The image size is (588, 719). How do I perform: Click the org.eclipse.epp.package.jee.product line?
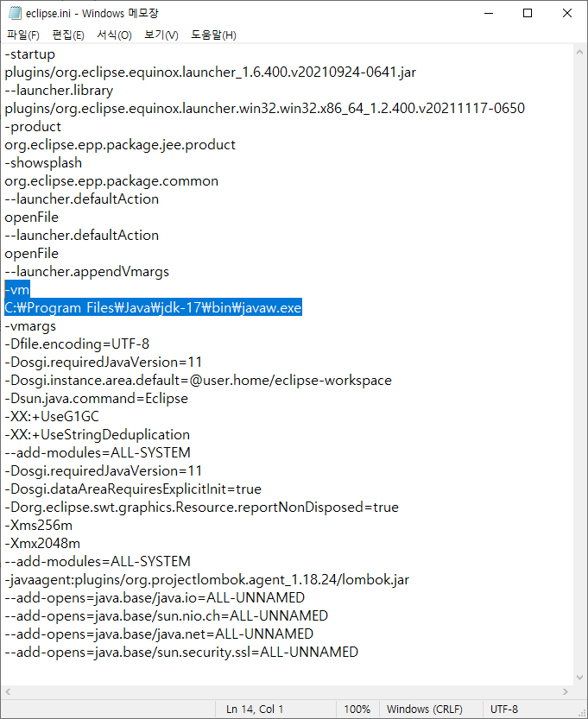pos(120,145)
